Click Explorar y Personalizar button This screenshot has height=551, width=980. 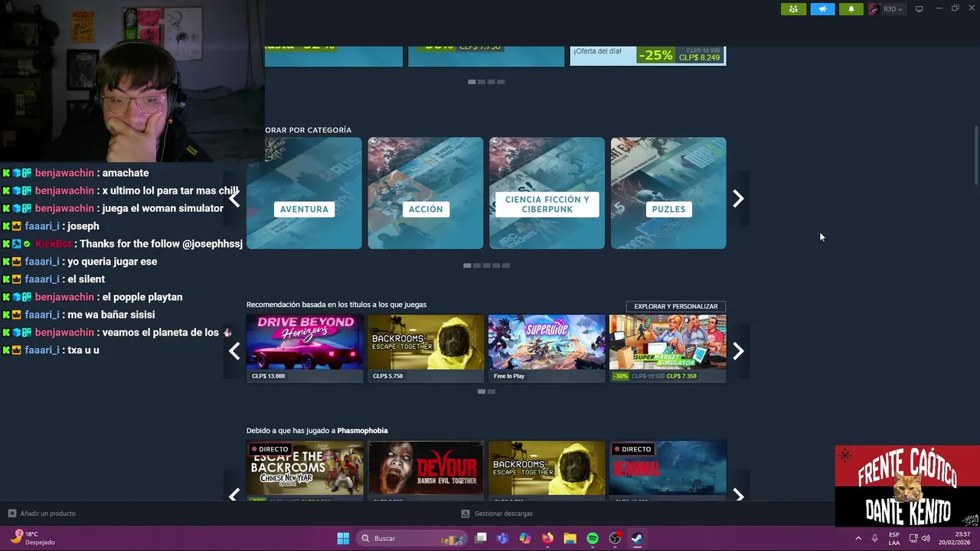pos(676,306)
